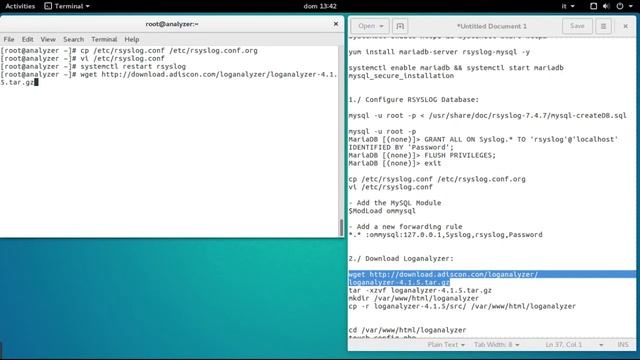The width and height of the screenshot is (640, 360).
Task: Click the '1./ Configure RSYSLOG Database:' heading
Action: 413,100
